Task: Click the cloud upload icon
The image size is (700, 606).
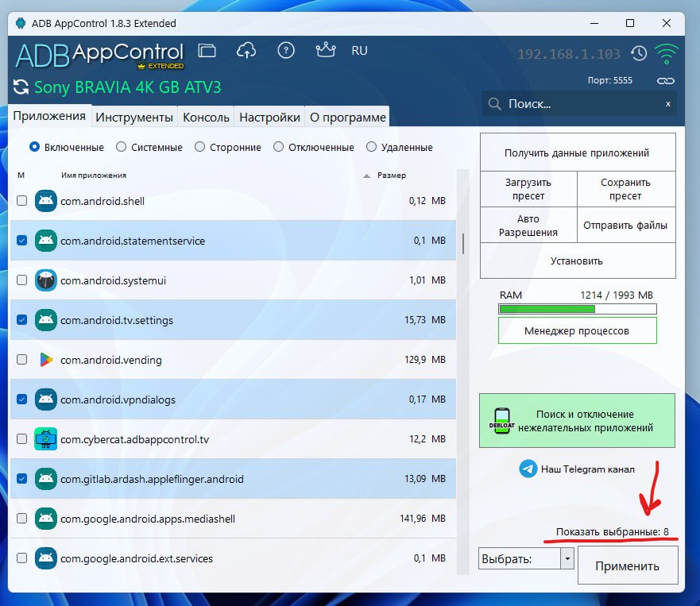Action: coord(246,50)
